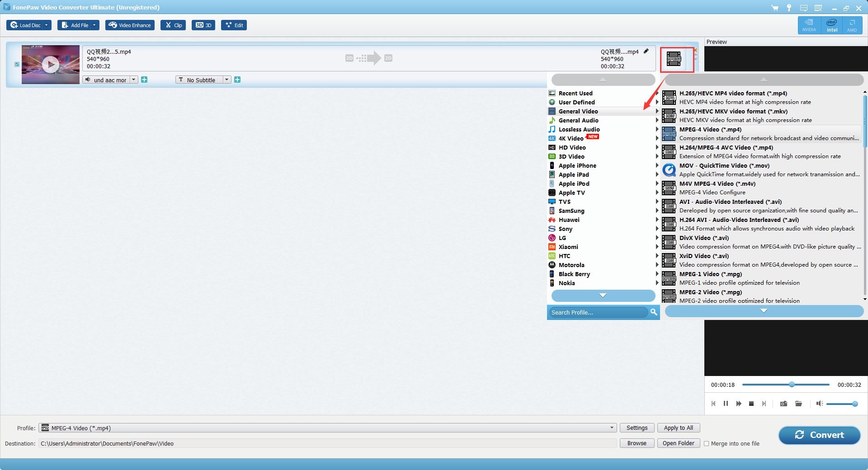Play the video thumbnail QQ视频2...5.mp4
The width and height of the screenshot is (868, 470).
(51, 64)
